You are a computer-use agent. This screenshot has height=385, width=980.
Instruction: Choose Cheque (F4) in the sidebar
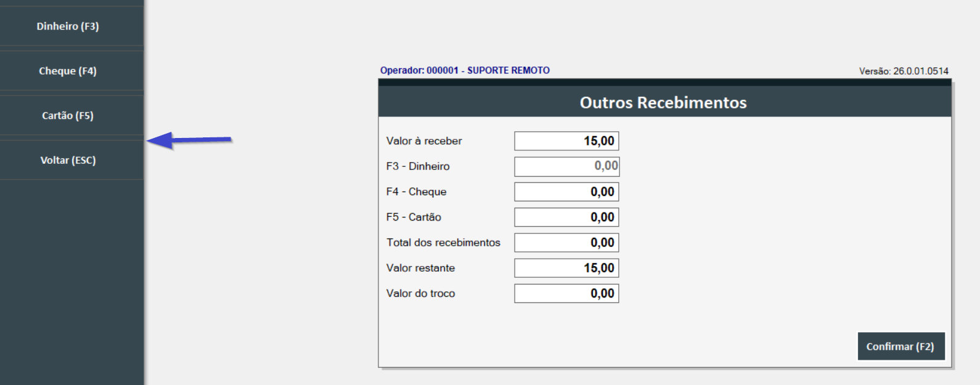click(71, 71)
